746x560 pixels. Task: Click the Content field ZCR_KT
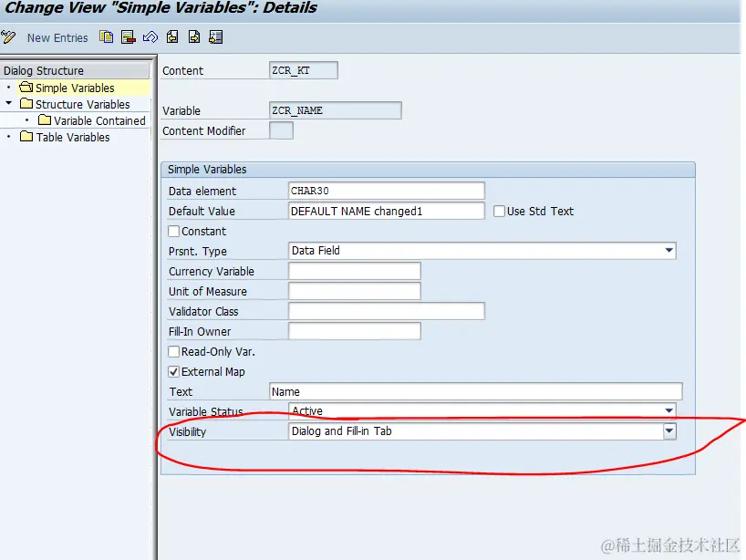[x=303, y=70]
